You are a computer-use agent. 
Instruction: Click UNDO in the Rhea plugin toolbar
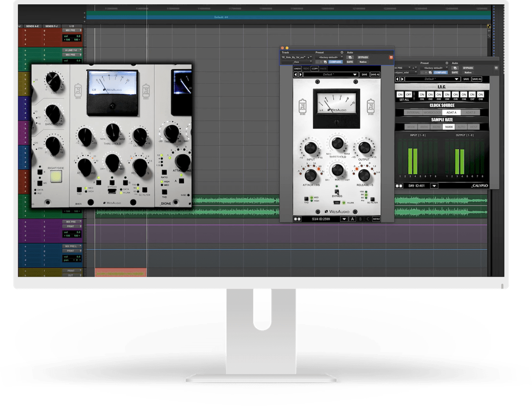tap(297, 68)
